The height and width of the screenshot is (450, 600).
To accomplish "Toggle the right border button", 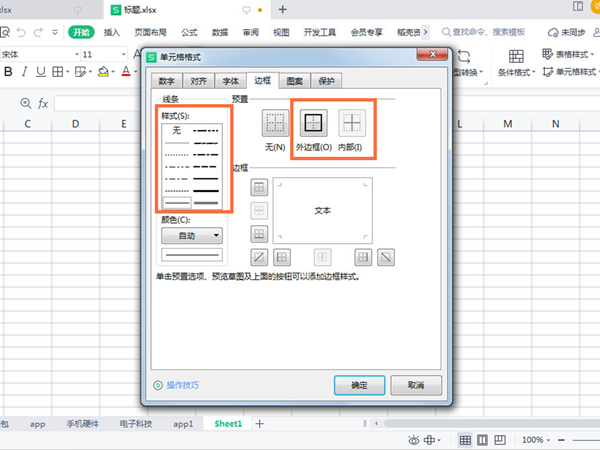I will (363, 257).
